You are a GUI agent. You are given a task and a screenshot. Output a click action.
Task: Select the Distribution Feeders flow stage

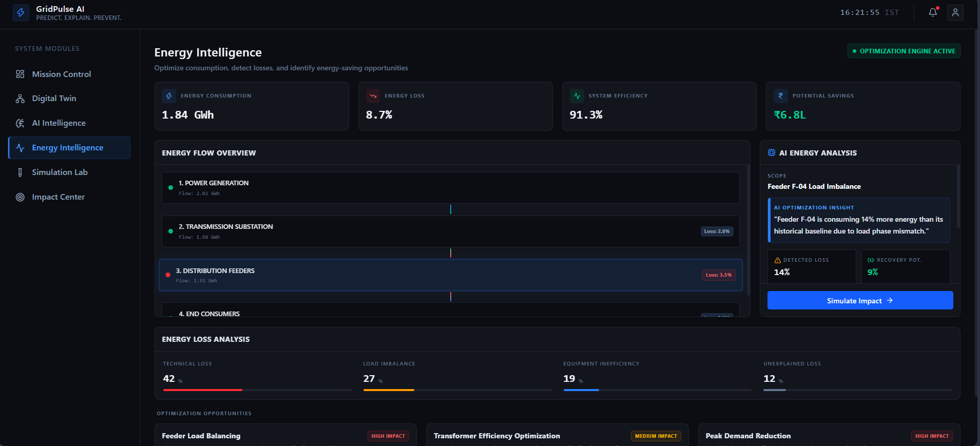pyautogui.click(x=451, y=275)
